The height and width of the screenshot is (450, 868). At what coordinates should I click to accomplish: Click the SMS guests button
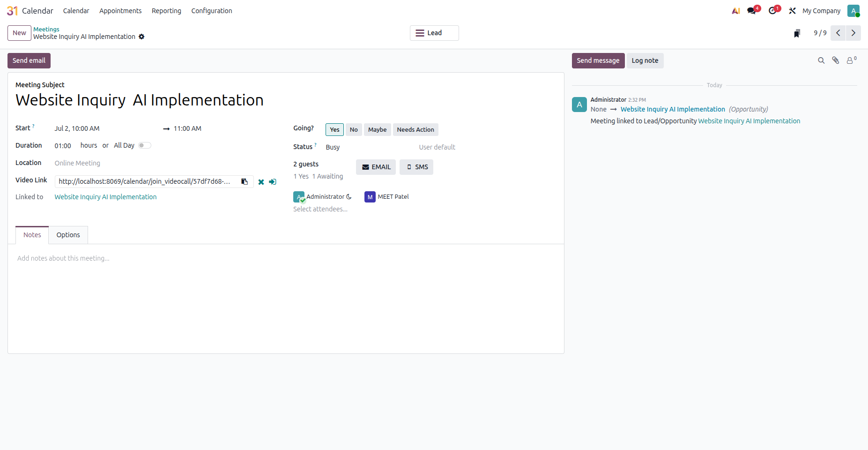tap(416, 167)
